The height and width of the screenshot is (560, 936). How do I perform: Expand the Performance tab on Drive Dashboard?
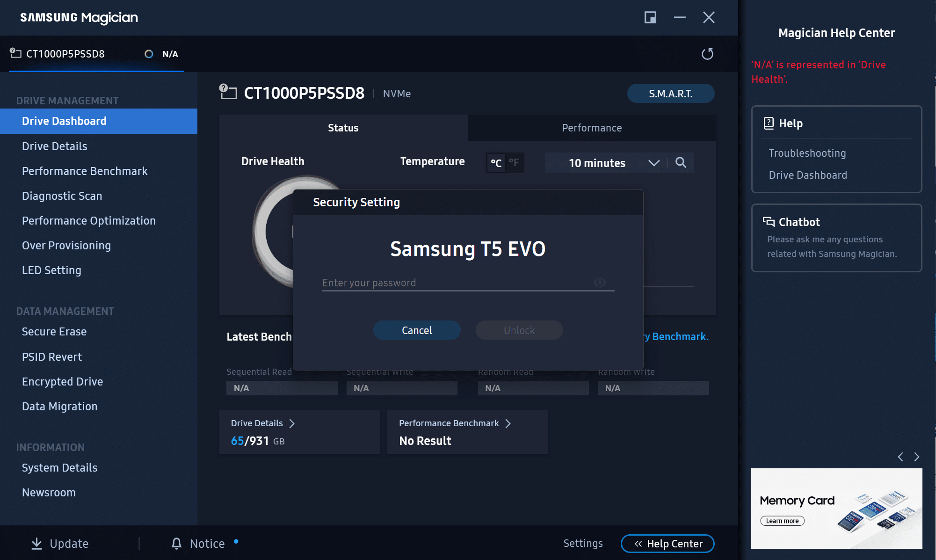(x=592, y=127)
